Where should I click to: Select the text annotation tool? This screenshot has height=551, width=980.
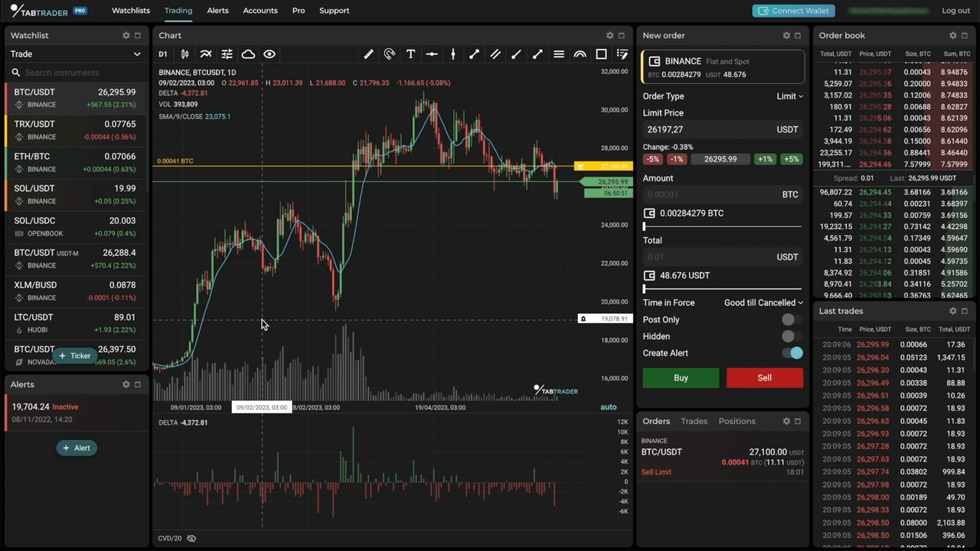pos(410,54)
